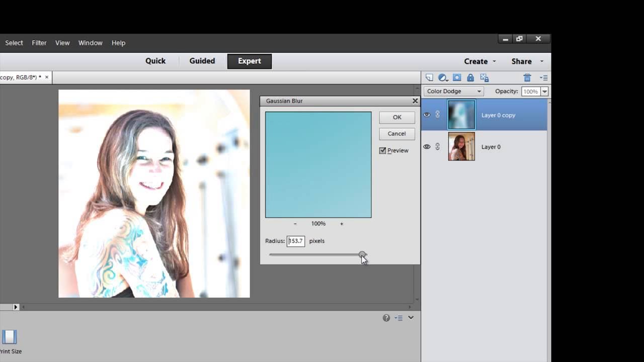Open the fill or adjustment layer icon
644x362 pixels.
(x=443, y=77)
